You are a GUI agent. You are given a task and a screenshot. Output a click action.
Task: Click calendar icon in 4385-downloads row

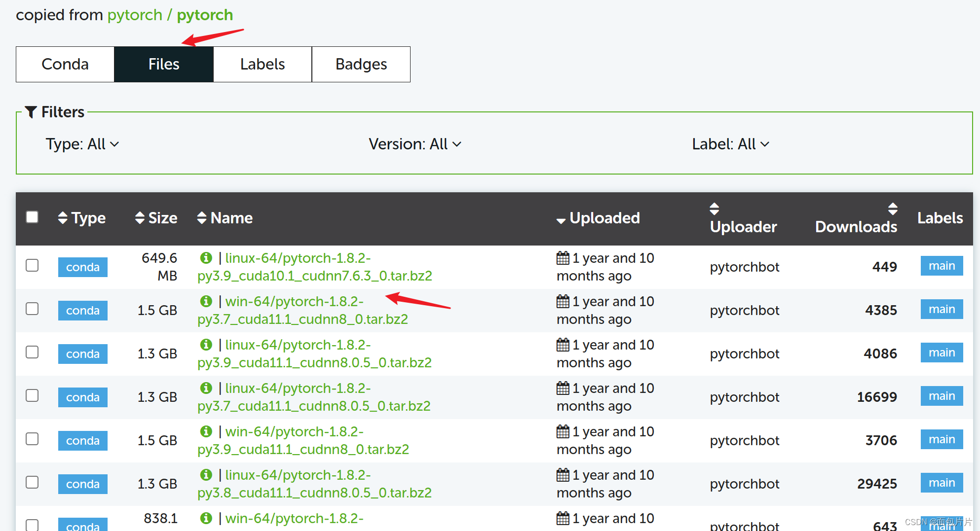pyautogui.click(x=563, y=301)
